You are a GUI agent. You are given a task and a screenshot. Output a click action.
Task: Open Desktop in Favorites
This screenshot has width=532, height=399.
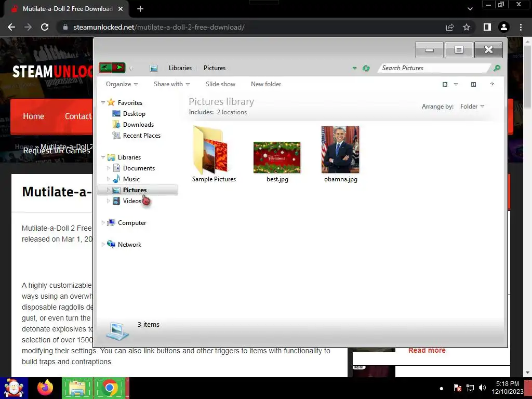coord(134,114)
